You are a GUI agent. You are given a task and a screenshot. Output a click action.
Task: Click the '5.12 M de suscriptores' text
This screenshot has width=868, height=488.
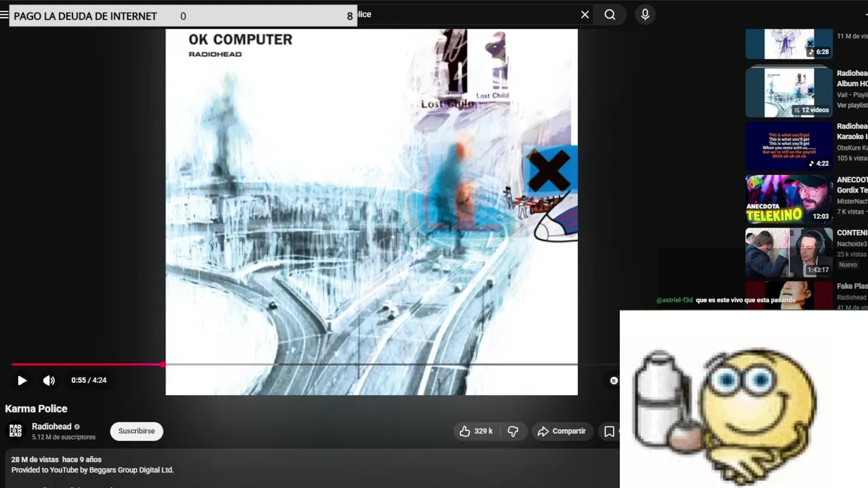pos(64,437)
